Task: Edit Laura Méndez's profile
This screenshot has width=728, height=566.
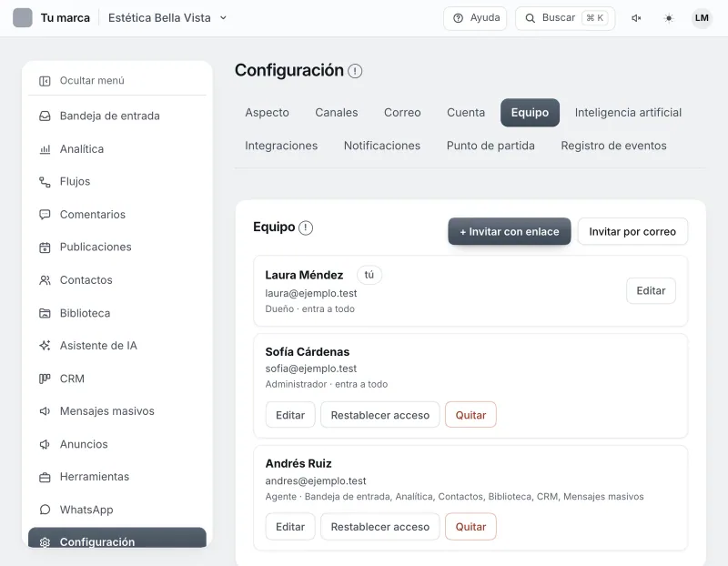Action: pyautogui.click(x=651, y=290)
